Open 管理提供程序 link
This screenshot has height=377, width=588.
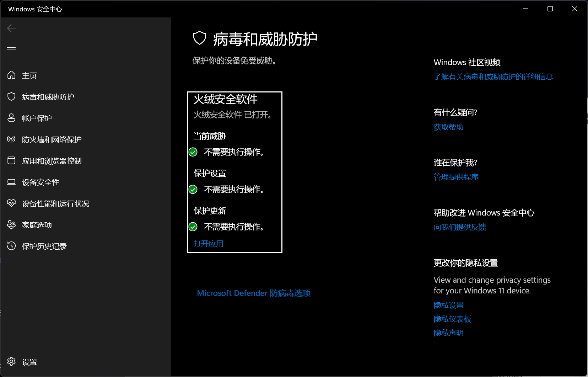(x=456, y=177)
